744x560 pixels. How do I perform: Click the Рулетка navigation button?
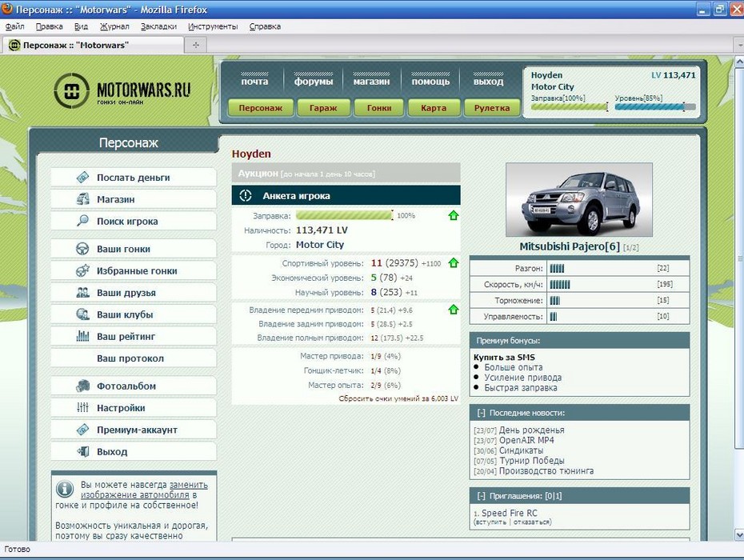pyautogui.click(x=492, y=108)
